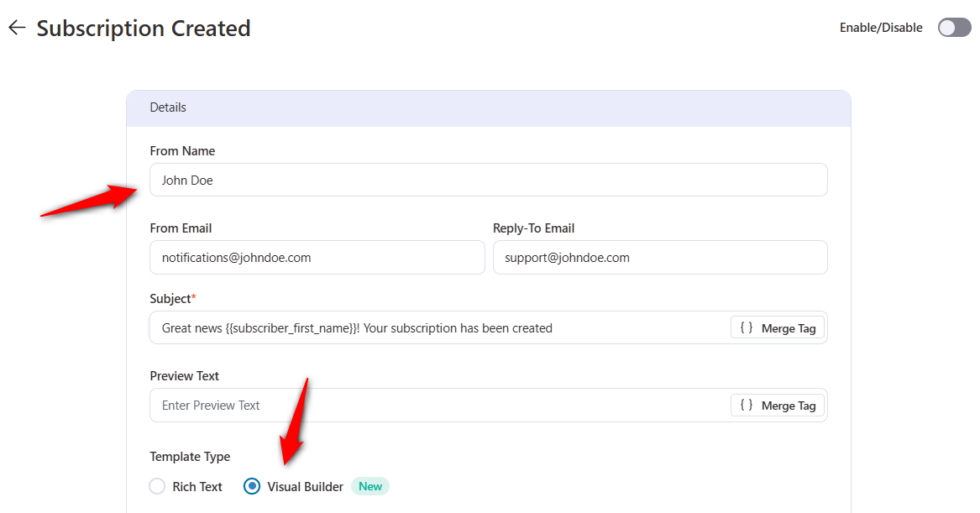Viewport: 980px width, 513px height.
Task: Click the Template Type section label
Action: [x=190, y=456]
